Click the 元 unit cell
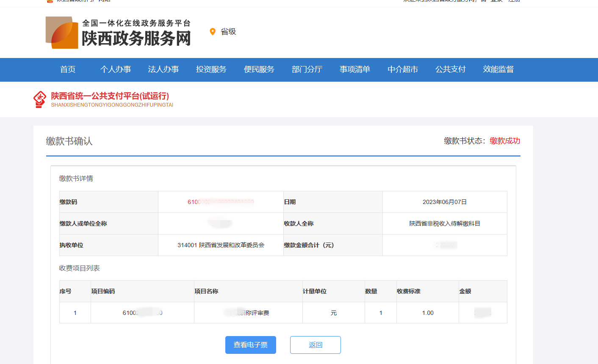Screen dimensions: 598x364 (334, 313)
